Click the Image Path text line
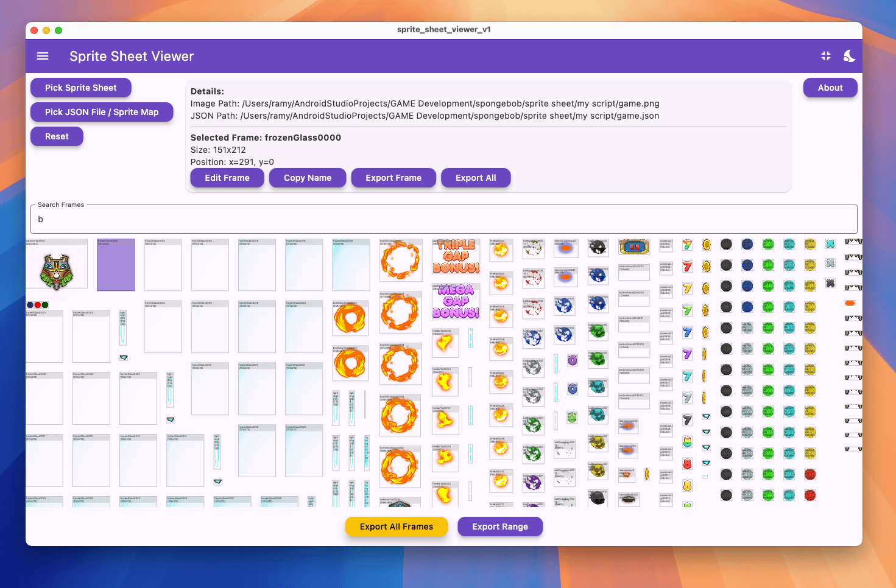This screenshot has height=588, width=896. pyautogui.click(x=425, y=103)
